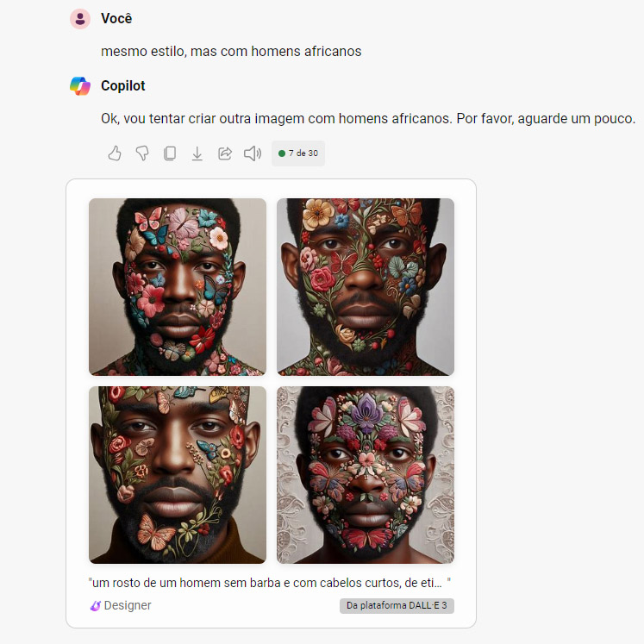This screenshot has height=644, width=644.
Task: Click the read aloud speaker icon
Action: click(x=253, y=153)
